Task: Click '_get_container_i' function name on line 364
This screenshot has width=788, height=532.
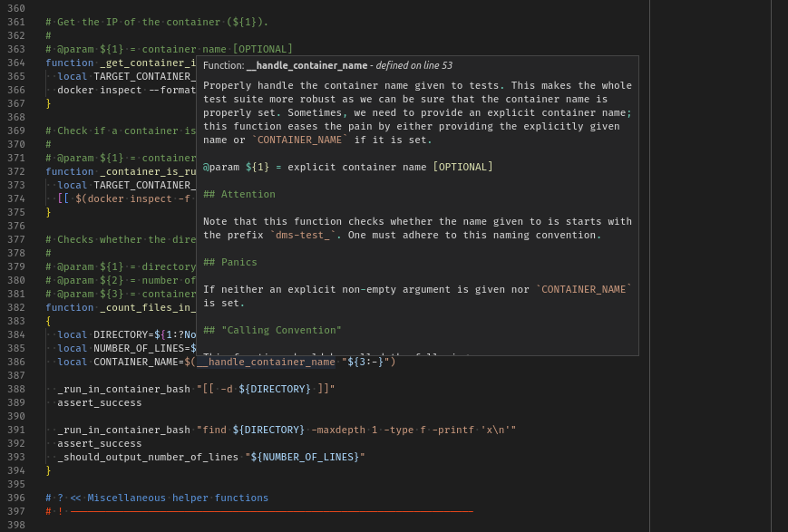Action: coord(148,63)
